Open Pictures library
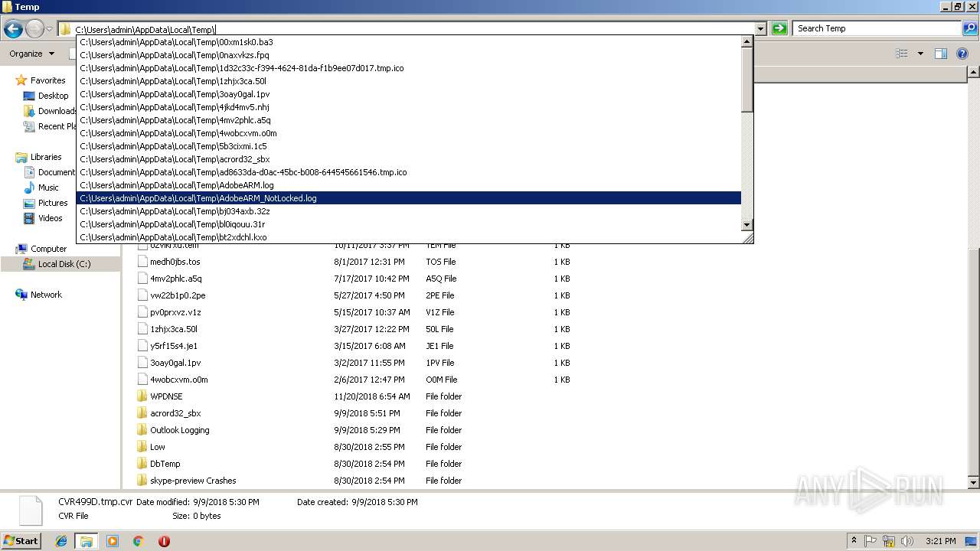Image resolution: width=980 pixels, height=551 pixels. pyautogui.click(x=53, y=203)
